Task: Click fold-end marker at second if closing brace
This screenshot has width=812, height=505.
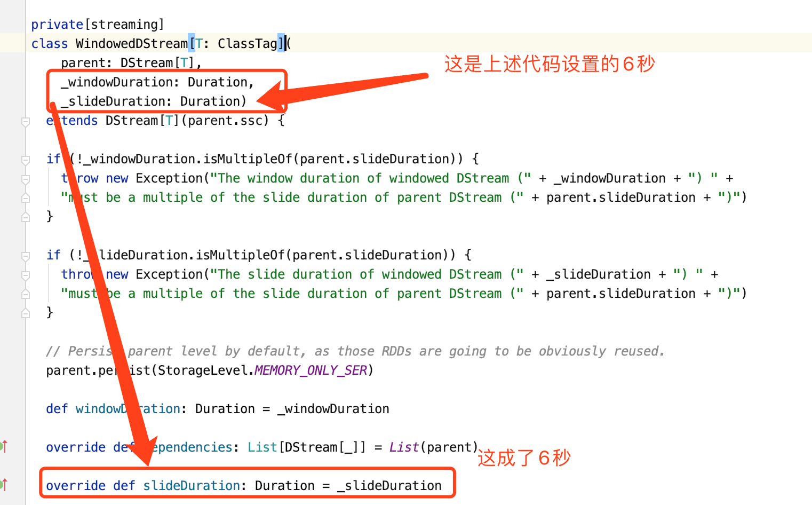Action: tap(25, 313)
